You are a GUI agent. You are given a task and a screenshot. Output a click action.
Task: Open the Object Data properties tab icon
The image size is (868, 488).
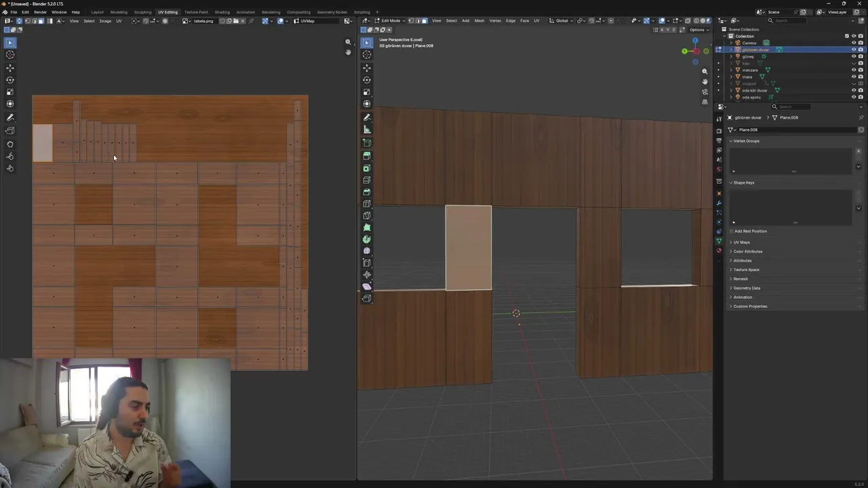719,241
